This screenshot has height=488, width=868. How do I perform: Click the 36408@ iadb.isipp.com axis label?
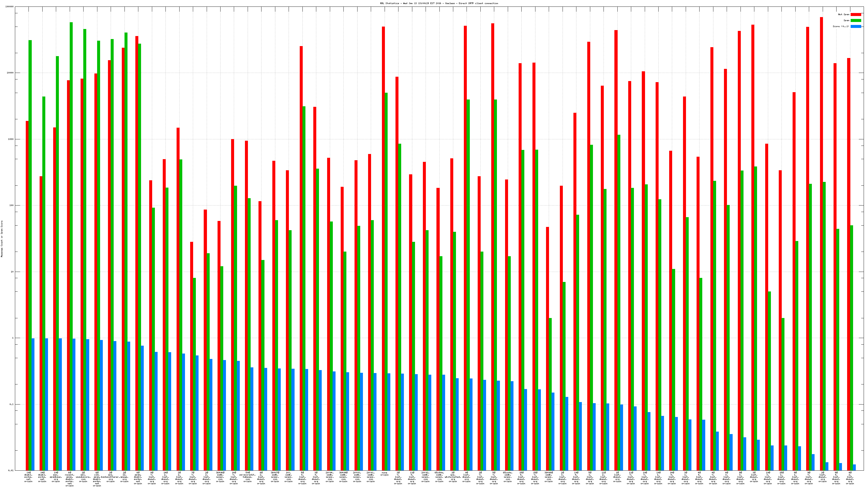click(548, 477)
